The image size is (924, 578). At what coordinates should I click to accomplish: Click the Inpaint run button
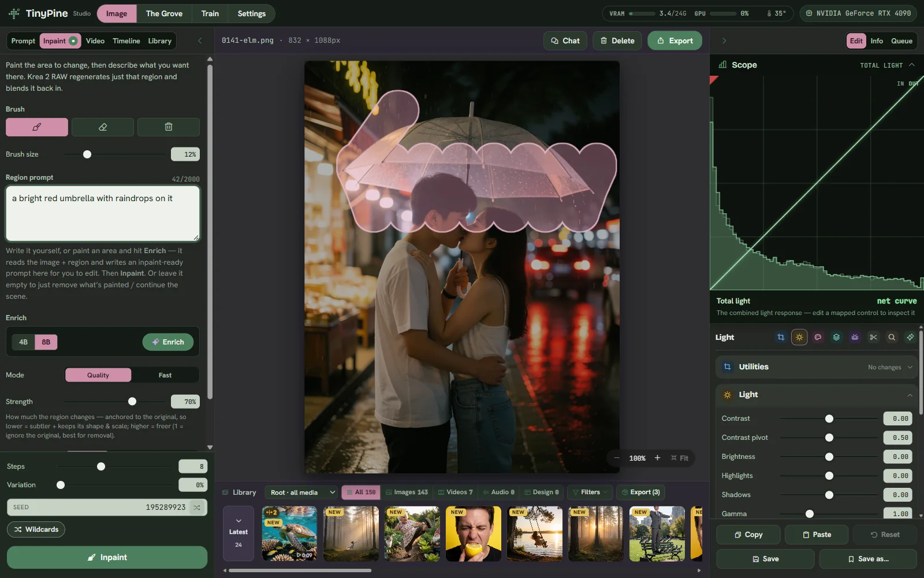[107, 558]
